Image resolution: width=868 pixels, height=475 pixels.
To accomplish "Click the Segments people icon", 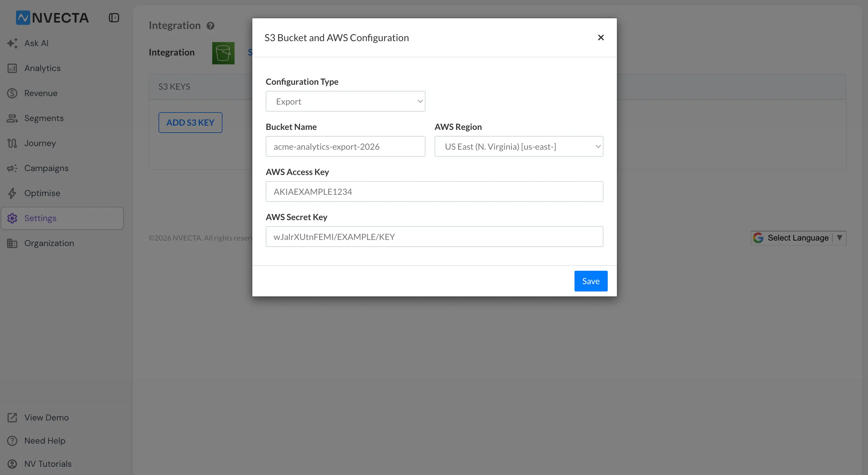I will 12,118.
